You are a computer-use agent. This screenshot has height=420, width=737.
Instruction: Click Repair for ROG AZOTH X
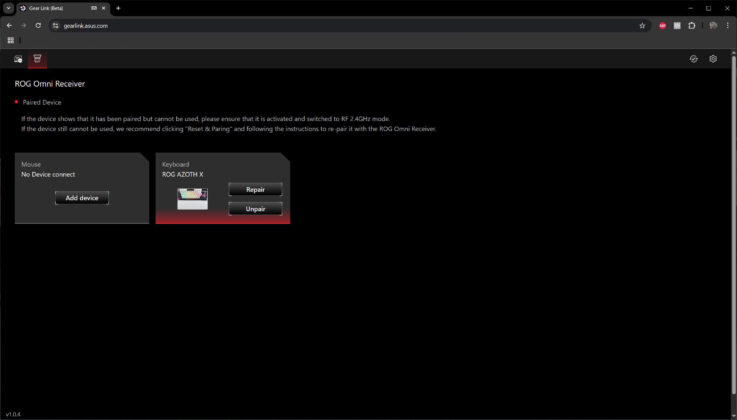pos(255,189)
